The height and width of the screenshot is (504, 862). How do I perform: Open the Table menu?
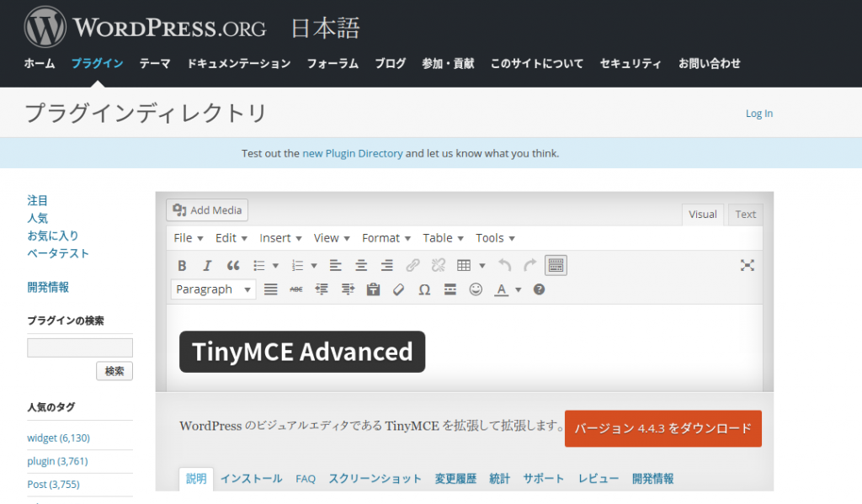coord(443,238)
